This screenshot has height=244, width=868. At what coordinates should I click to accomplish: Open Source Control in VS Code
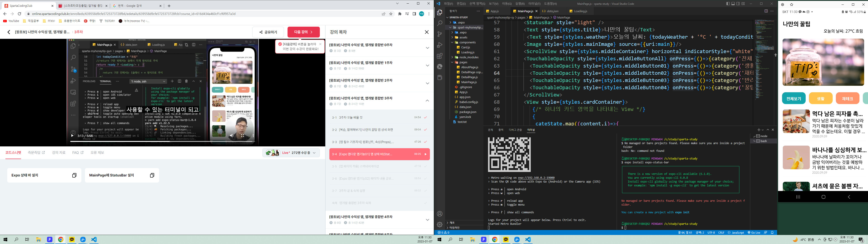tap(439, 34)
